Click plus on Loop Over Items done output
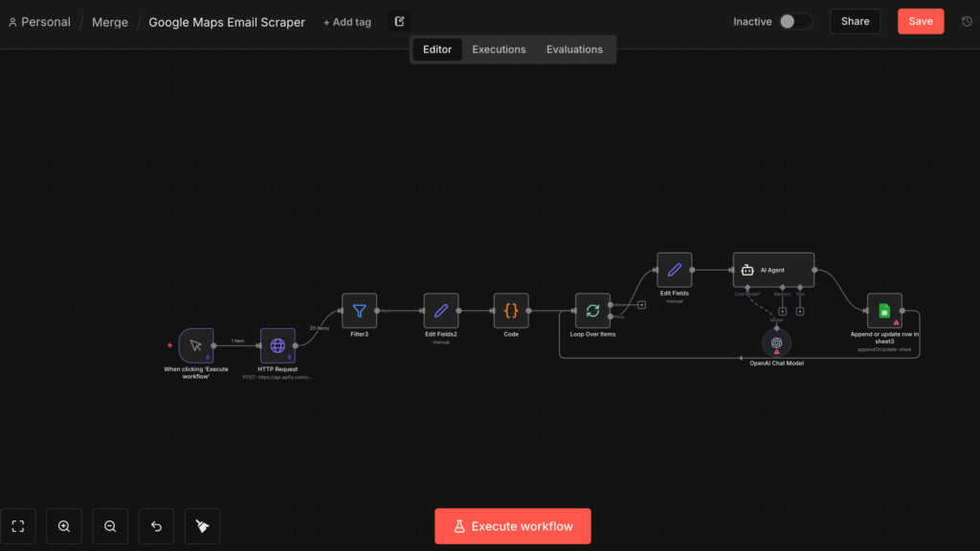980x551 pixels. pos(642,305)
